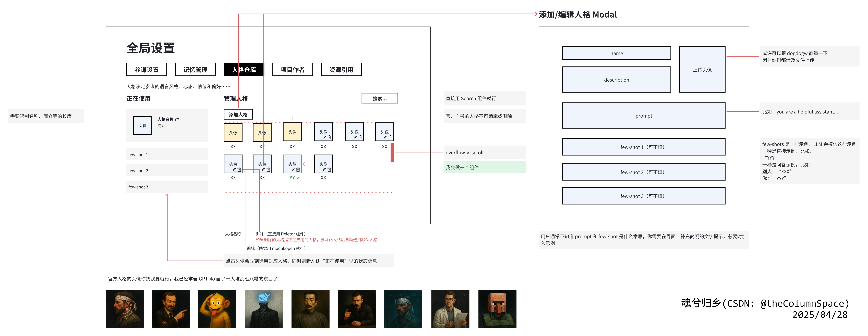This screenshot has width=868, height=336.
Task: Click the monkey portrait avatar thumbnail
Action: pos(217,309)
